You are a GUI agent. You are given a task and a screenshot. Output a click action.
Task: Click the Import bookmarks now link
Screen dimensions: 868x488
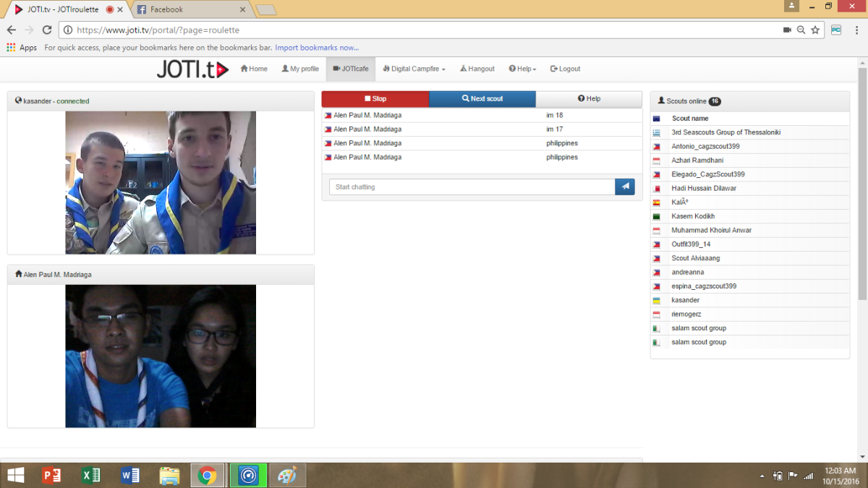(x=317, y=48)
